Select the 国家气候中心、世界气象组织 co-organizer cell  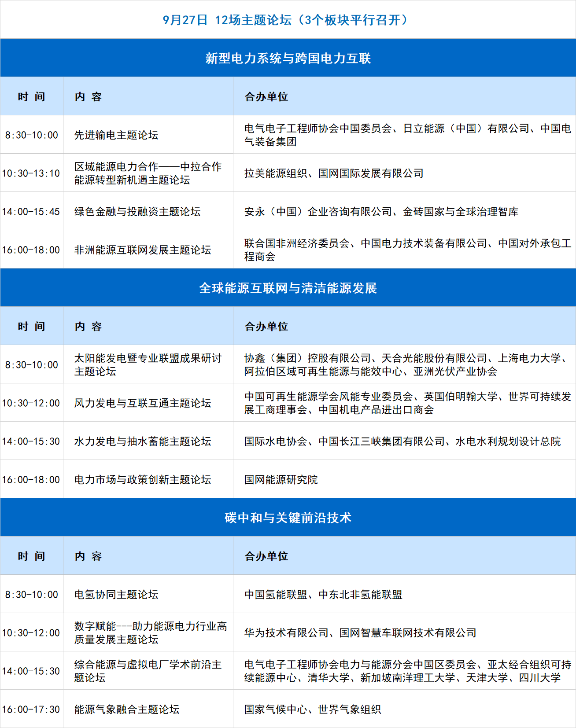tap(313, 710)
